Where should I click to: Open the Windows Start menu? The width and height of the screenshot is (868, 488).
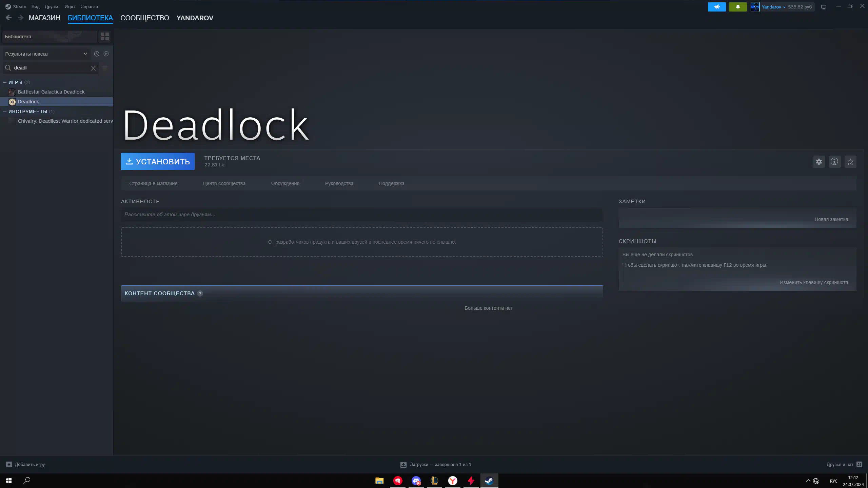[9, 481]
